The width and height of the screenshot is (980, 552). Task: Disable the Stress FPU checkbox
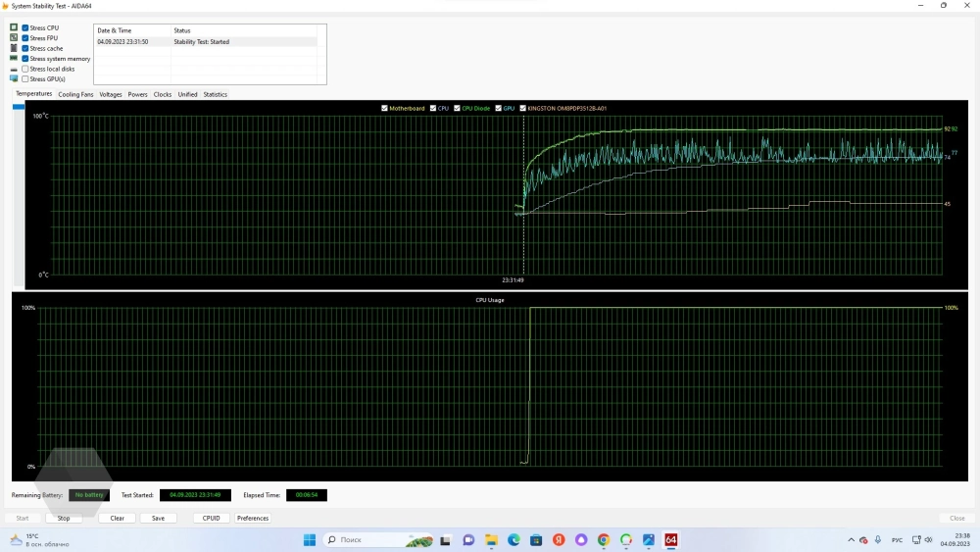point(25,38)
